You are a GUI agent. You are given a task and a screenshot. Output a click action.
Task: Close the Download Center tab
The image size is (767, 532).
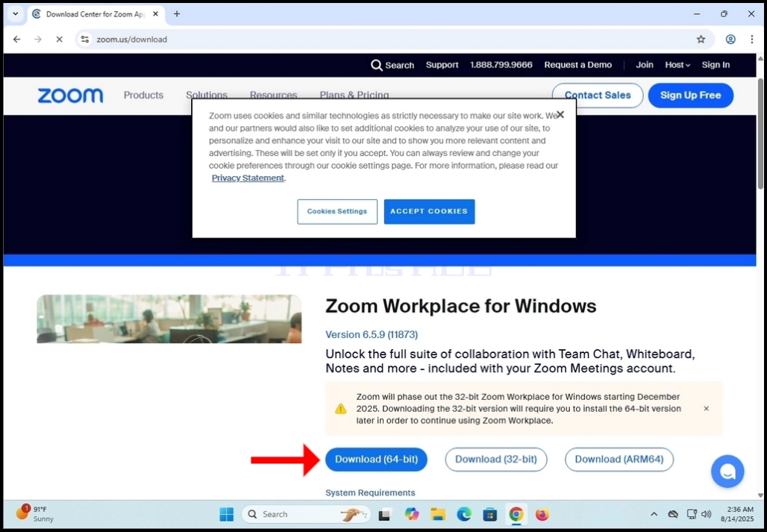click(x=155, y=13)
